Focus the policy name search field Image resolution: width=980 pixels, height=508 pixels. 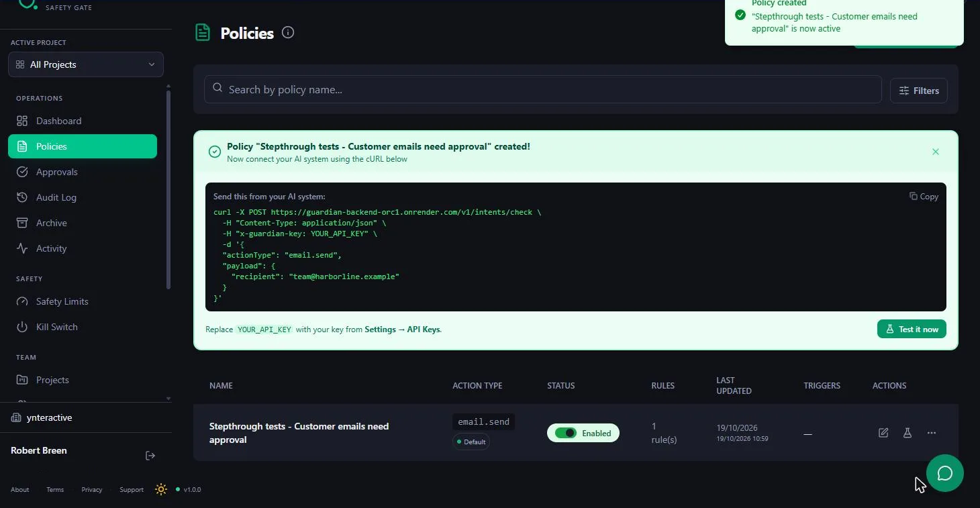[543, 89]
